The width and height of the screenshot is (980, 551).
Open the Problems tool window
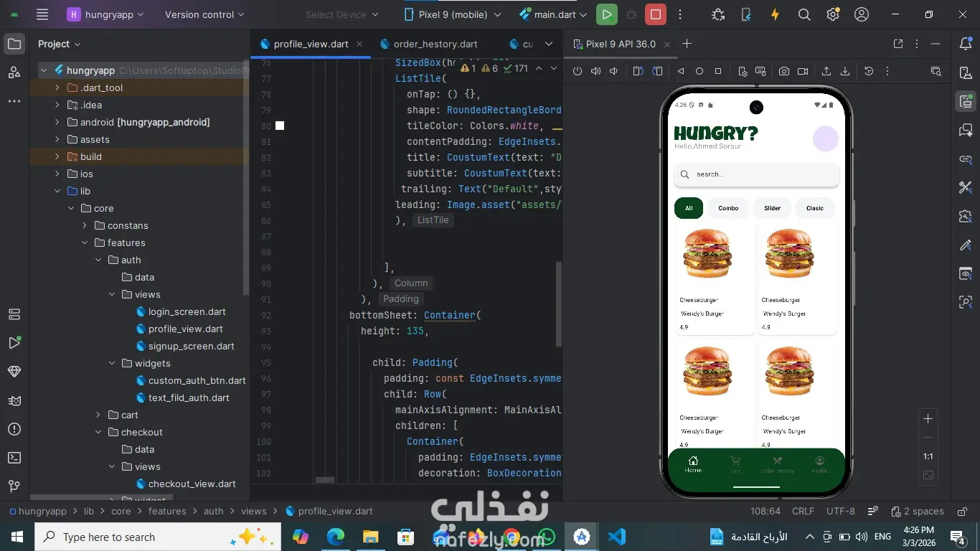(x=14, y=429)
